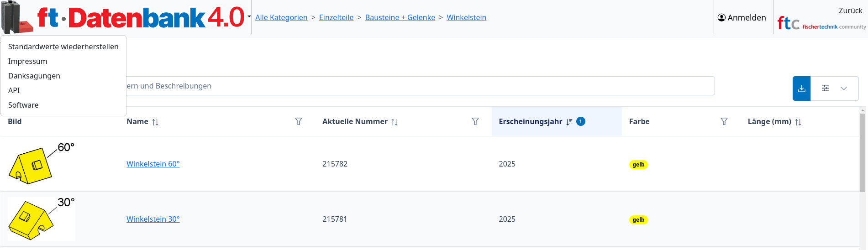Sort the Länge (mm) column
868x250 pixels.
pyautogui.click(x=798, y=122)
